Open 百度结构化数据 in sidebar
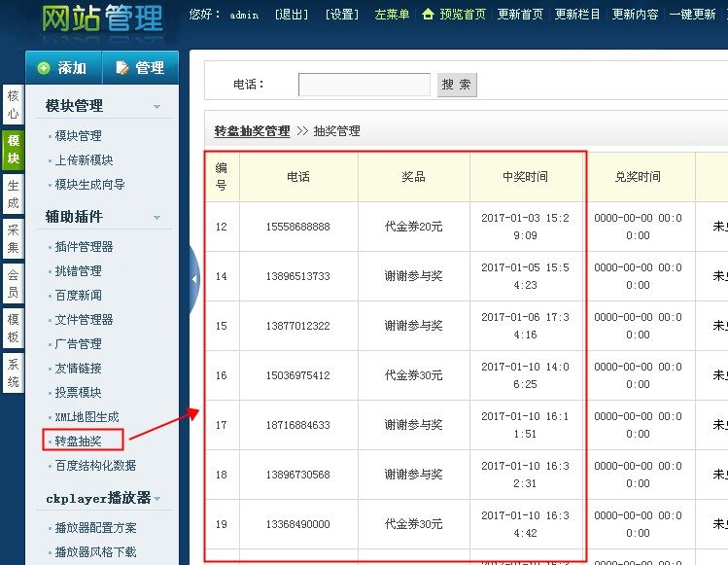This screenshot has height=565, width=728. tap(95, 466)
